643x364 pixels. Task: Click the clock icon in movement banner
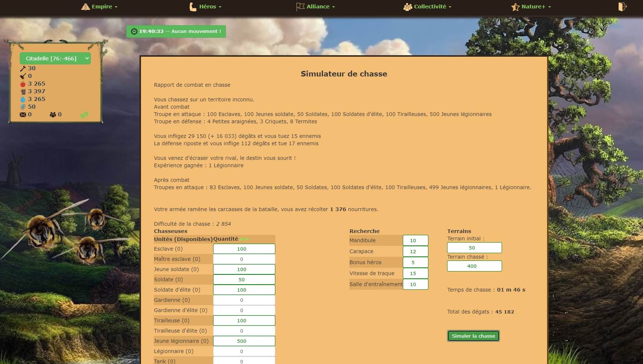tap(134, 31)
